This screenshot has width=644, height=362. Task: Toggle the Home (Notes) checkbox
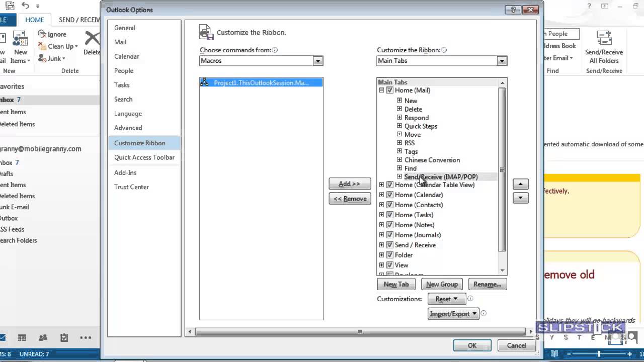pyautogui.click(x=389, y=225)
